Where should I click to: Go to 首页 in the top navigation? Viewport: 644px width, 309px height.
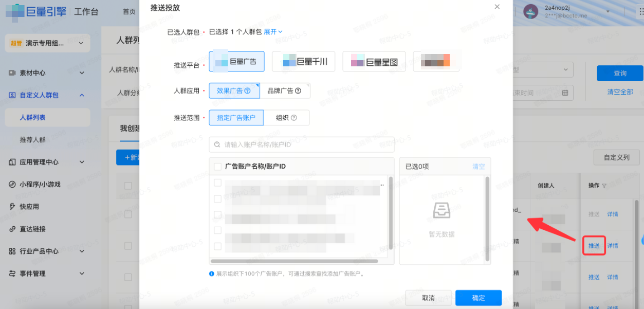(129, 11)
